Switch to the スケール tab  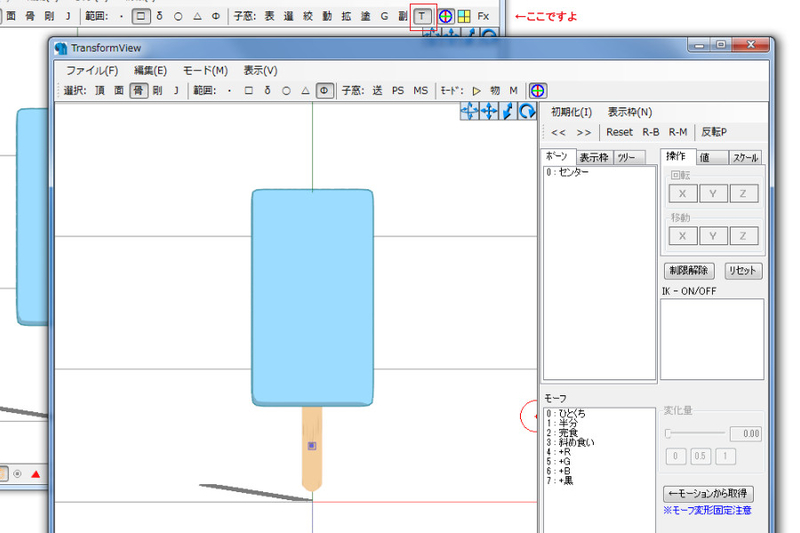click(x=745, y=158)
